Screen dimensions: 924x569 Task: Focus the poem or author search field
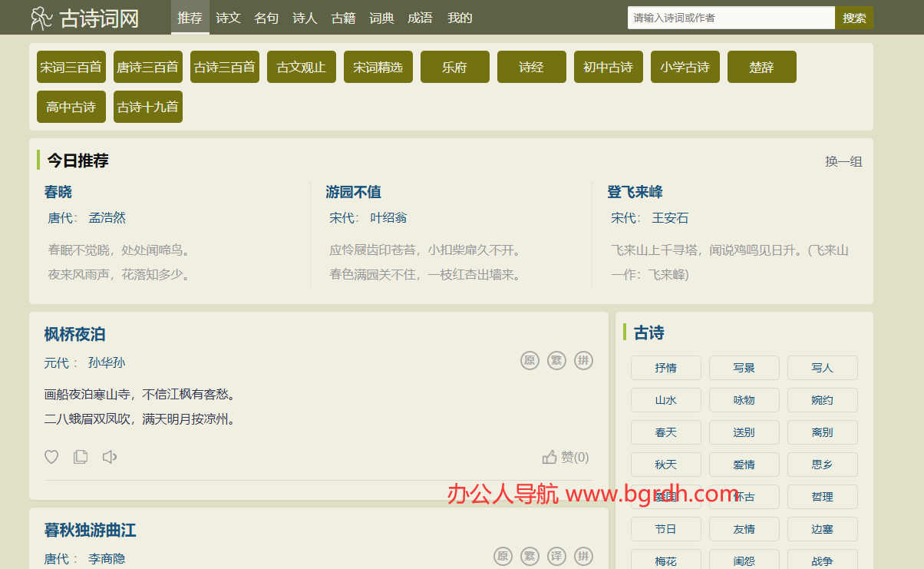731,18
